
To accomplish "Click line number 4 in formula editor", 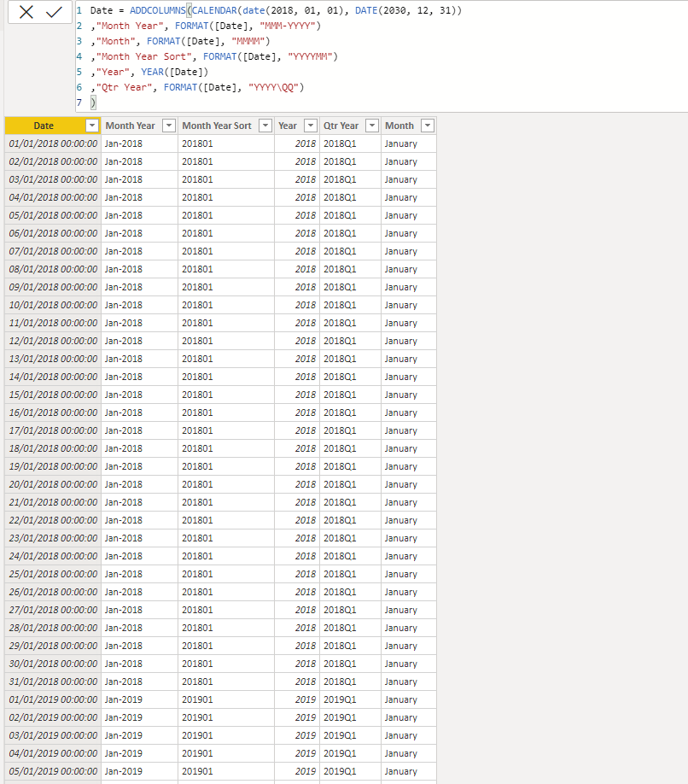I will (79, 57).
